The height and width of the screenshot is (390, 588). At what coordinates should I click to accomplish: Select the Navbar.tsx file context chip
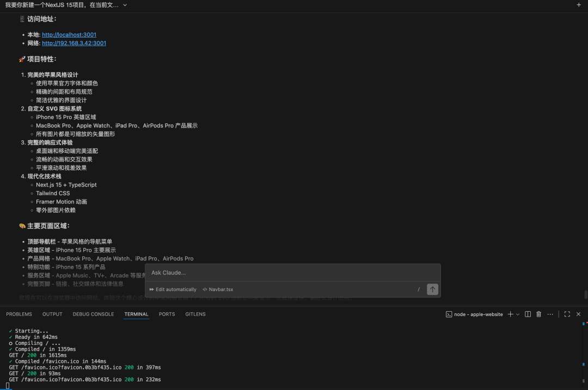pos(218,289)
